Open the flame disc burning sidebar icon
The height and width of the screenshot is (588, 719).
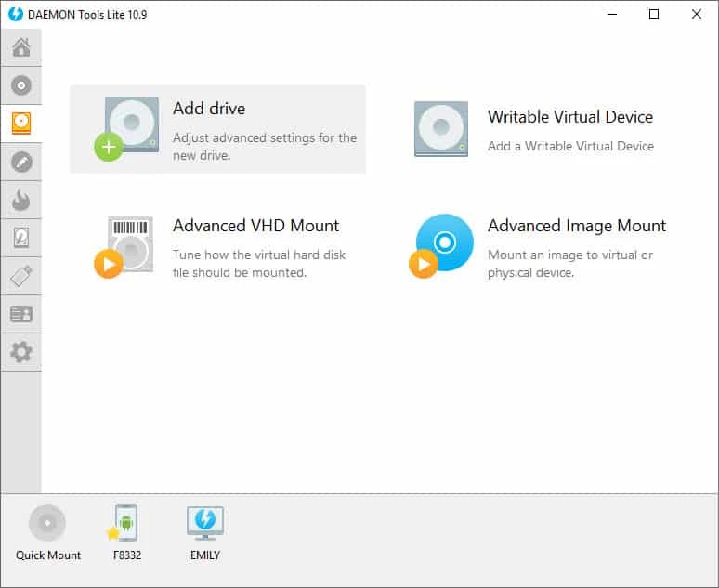pyautogui.click(x=20, y=200)
